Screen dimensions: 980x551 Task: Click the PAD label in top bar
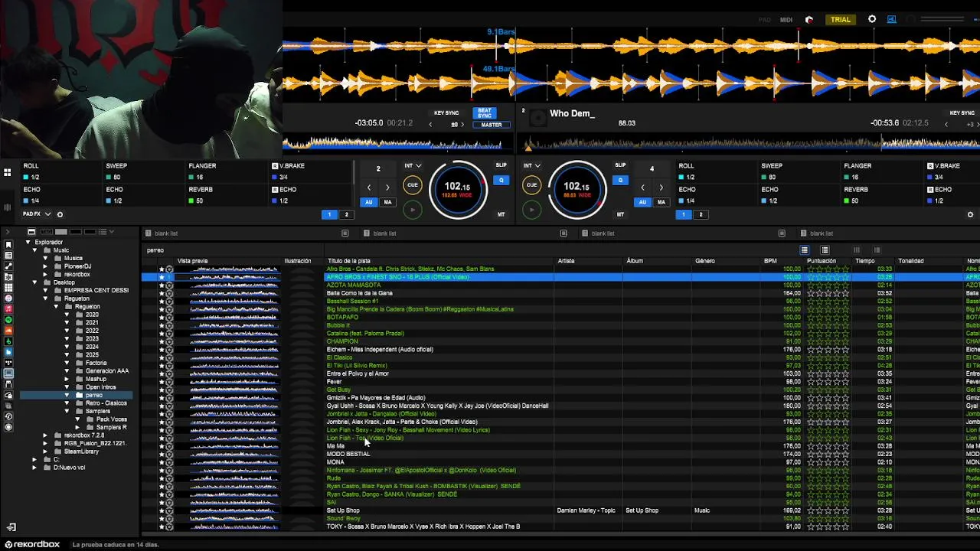pos(765,19)
